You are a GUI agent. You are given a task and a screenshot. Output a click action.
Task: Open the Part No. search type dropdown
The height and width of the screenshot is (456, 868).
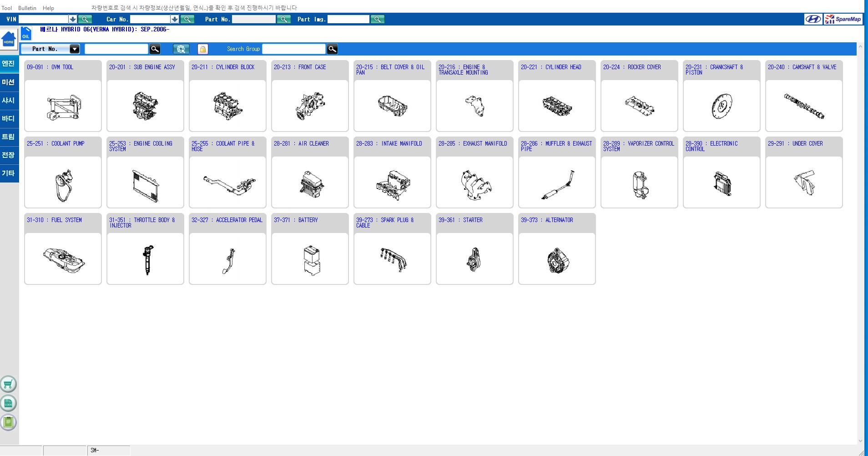pos(75,49)
